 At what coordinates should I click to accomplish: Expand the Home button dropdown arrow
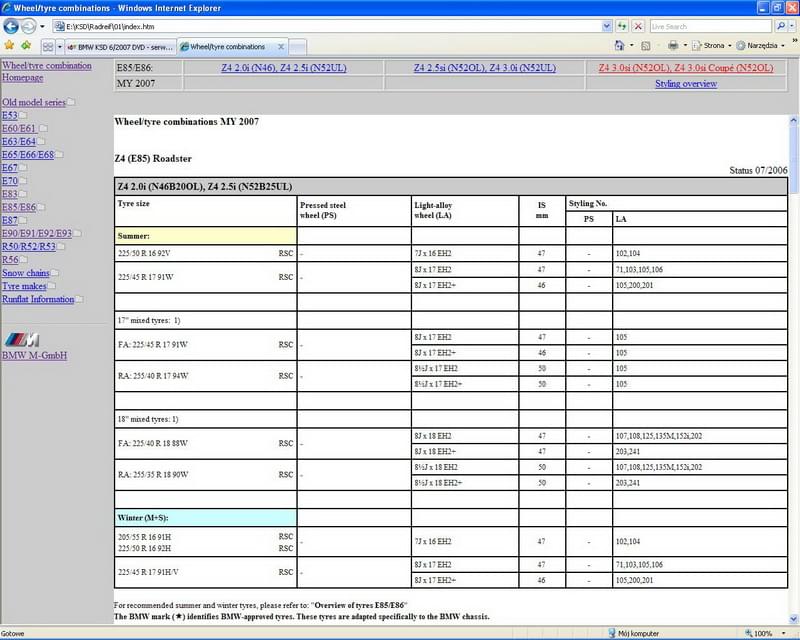click(x=632, y=46)
